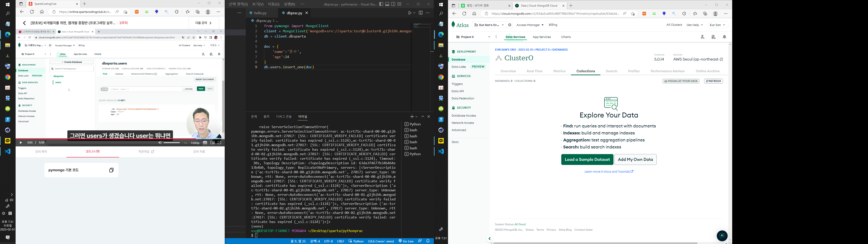The image size is (868, 244).
Task: Open Atlas organization settings gear
Action: tap(510, 25)
